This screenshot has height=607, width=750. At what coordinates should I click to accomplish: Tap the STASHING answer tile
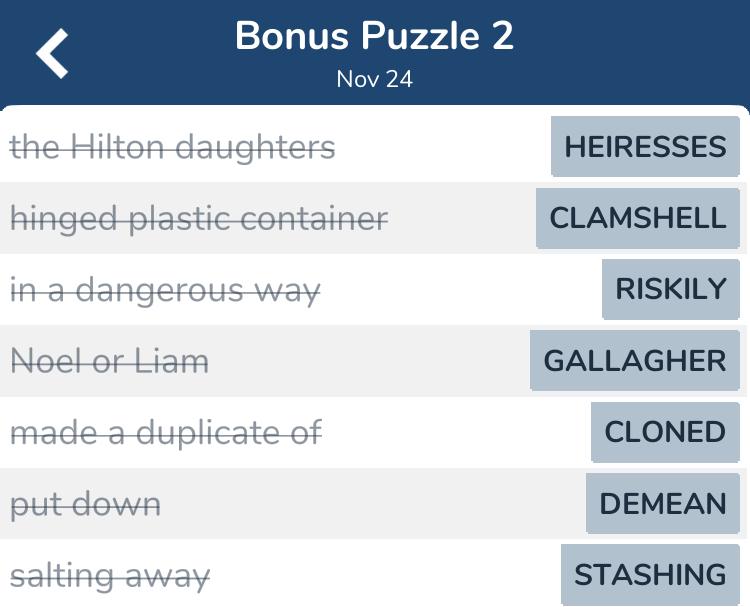click(650, 574)
